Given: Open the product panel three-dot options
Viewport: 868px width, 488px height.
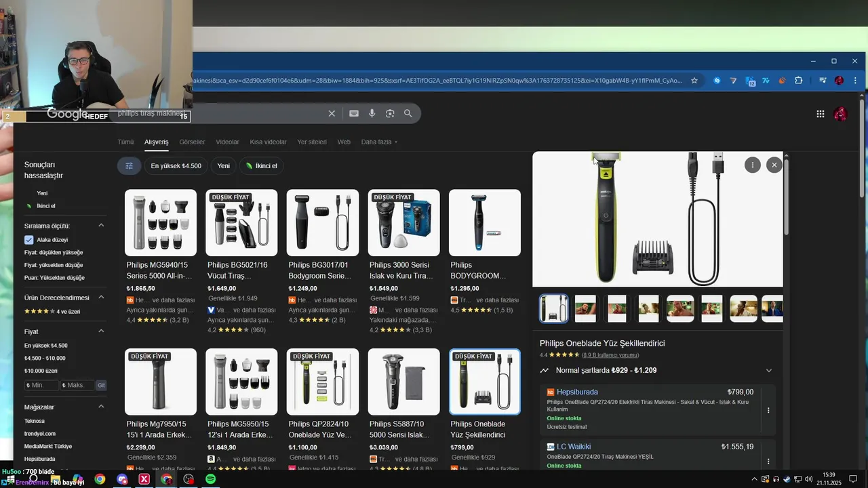Looking at the screenshot, I should pos(752,165).
